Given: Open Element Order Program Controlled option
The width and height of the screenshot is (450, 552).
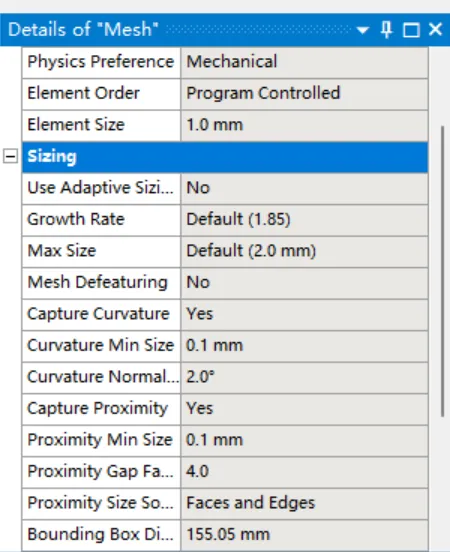Looking at the screenshot, I should [304, 94].
